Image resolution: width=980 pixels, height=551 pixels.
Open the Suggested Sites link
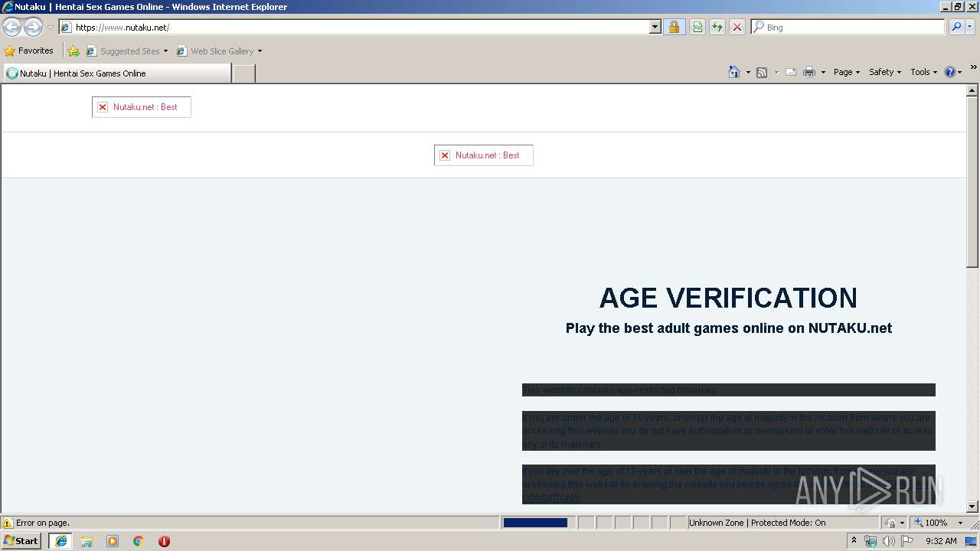pyautogui.click(x=126, y=51)
